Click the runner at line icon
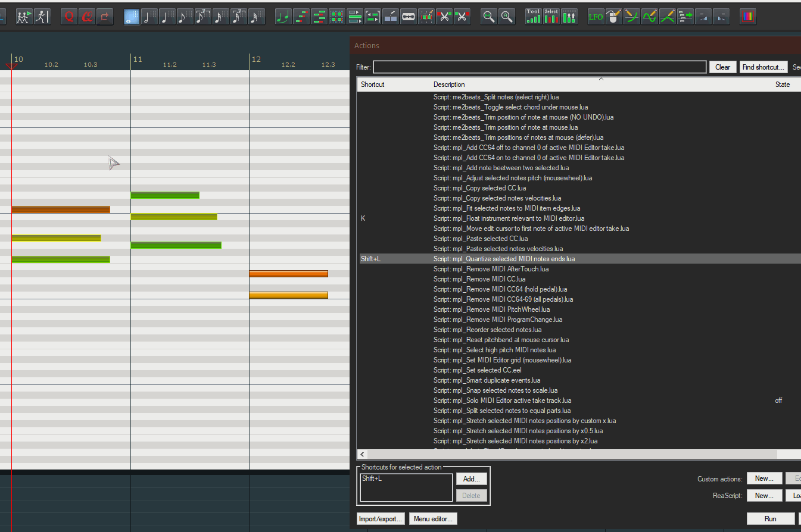Image resolution: width=801 pixels, height=532 pixels. point(42,17)
